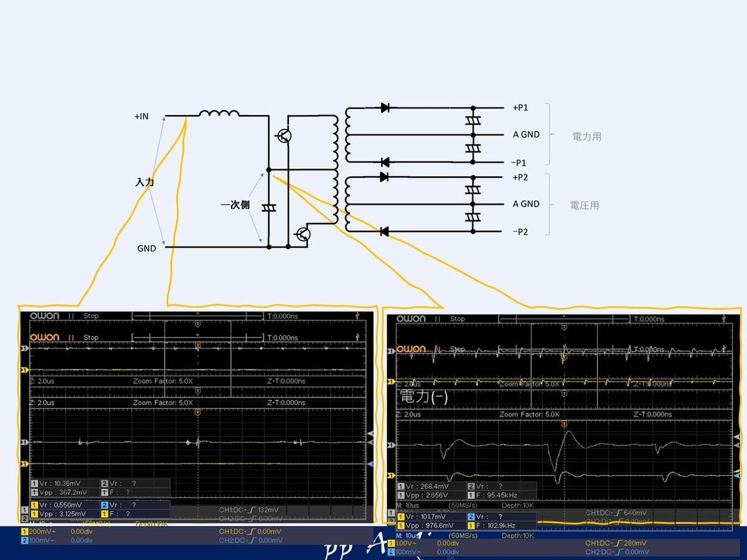Click the 電力(−) annotation on the scope

(424, 396)
